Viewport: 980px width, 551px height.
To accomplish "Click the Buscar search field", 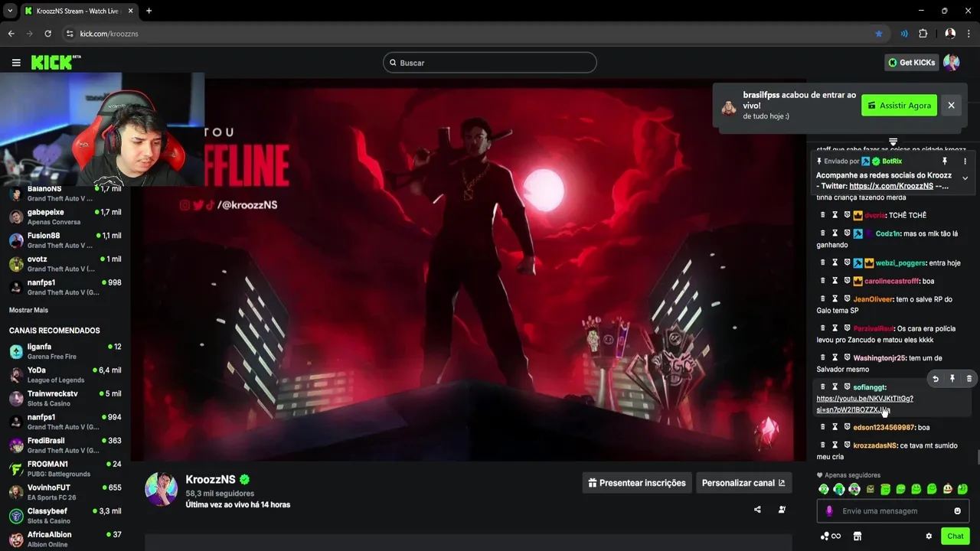I will click(490, 63).
